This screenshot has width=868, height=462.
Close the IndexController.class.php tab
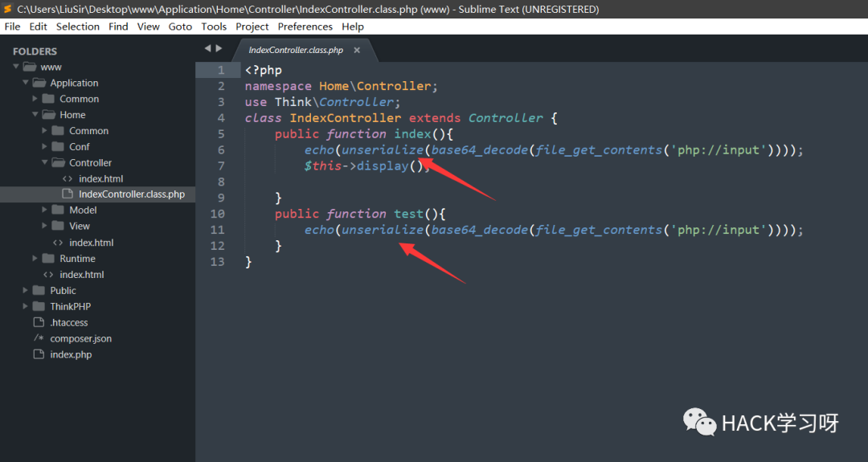tap(357, 50)
